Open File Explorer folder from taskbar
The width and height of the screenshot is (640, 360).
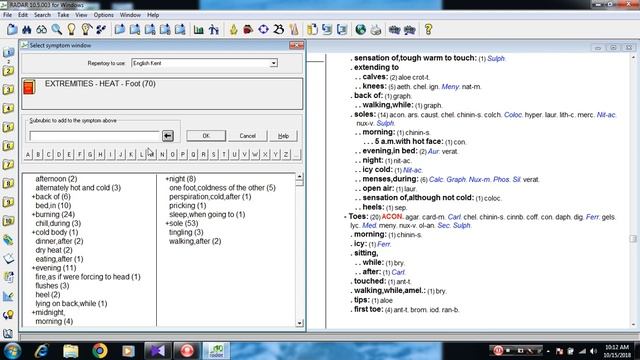(71, 351)
